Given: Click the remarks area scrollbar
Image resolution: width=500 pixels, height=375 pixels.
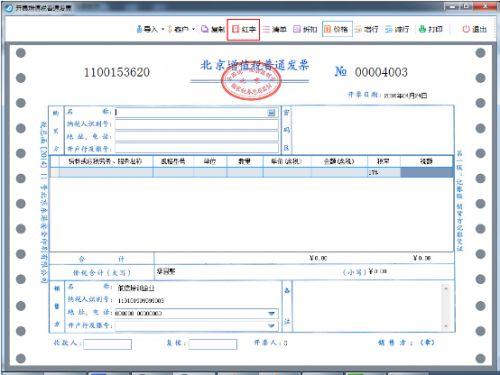Looking at the screenshot, I should [446, 307].
